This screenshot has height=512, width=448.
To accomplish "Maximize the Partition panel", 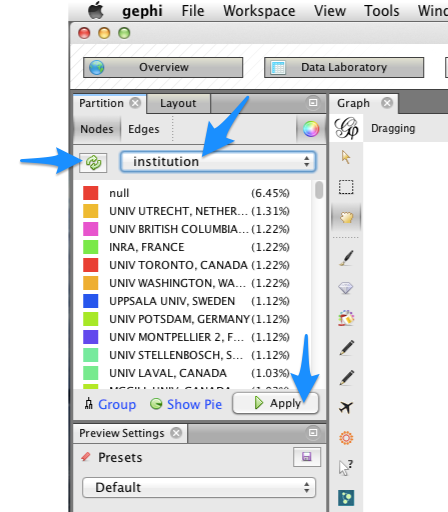I will coord(313,103).
